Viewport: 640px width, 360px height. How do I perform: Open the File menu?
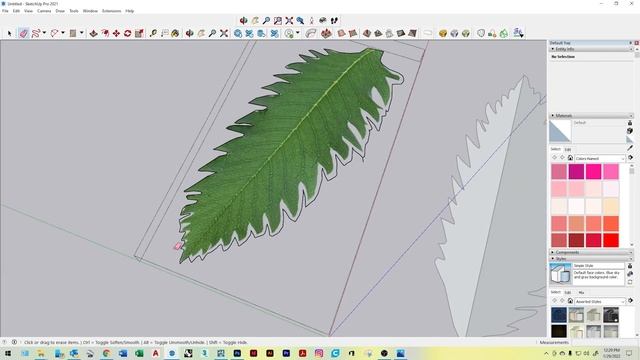(5, 11)
